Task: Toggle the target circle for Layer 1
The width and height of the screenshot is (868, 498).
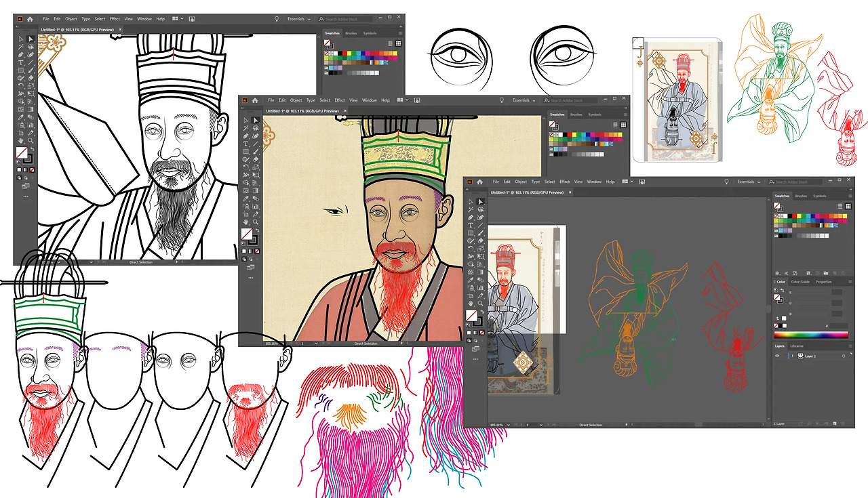Action: [x=844, y=356]
